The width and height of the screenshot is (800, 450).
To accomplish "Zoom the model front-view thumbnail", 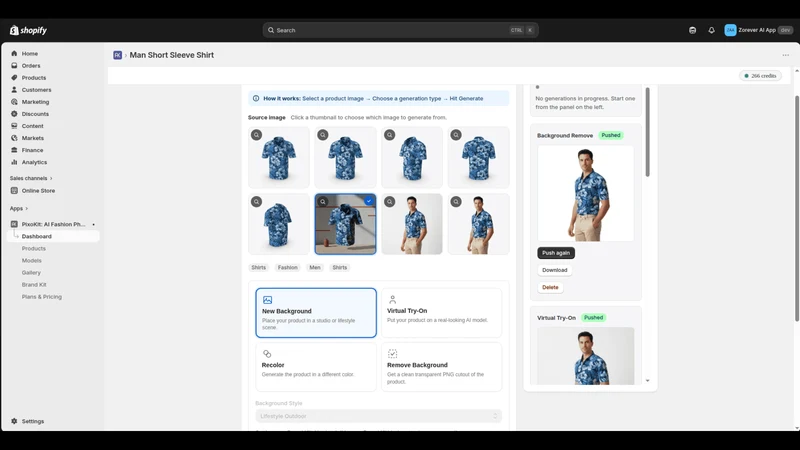I will tap(390, 202).
